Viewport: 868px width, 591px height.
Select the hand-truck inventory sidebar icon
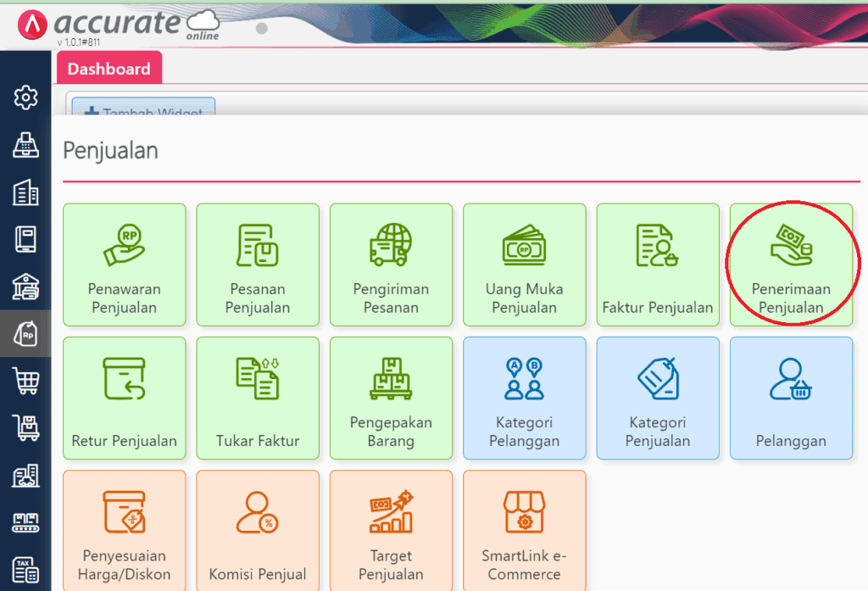(x=25, y=428)
